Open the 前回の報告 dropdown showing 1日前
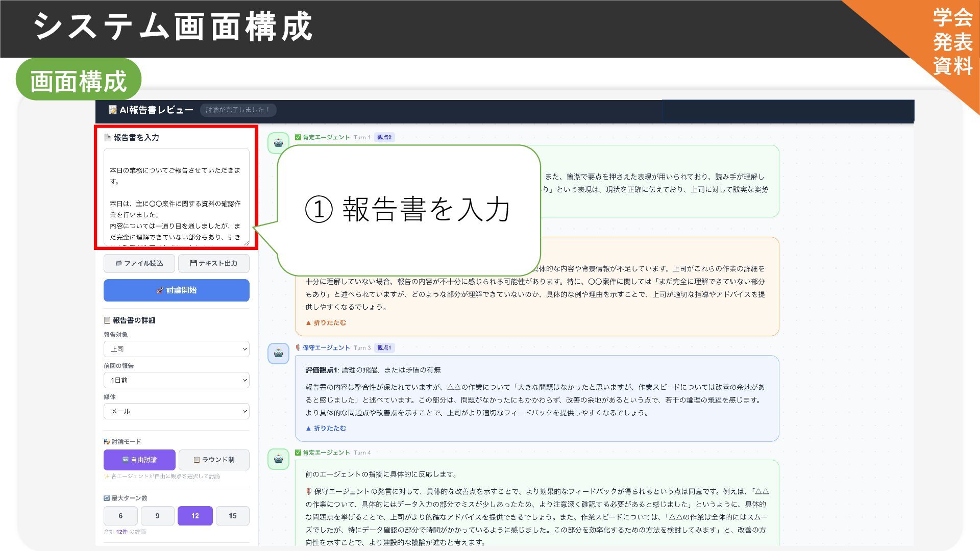The width and height of the screenshot is (980, 551). 176,380
